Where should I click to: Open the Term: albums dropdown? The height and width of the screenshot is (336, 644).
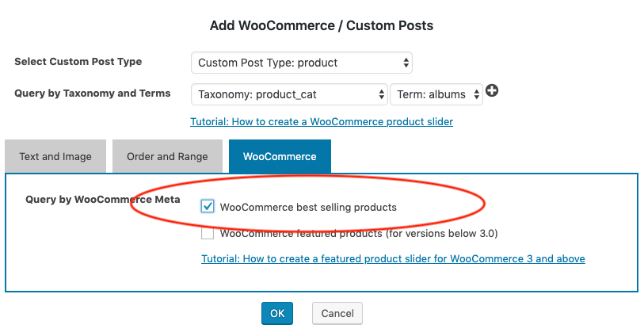click(x=436, y=94)
